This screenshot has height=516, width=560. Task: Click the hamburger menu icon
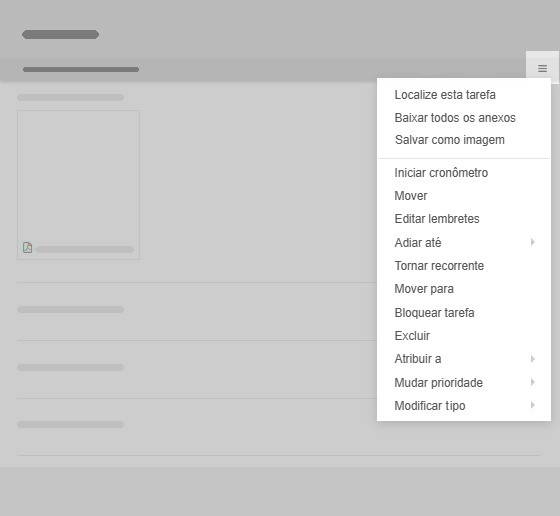click(542, 68)
